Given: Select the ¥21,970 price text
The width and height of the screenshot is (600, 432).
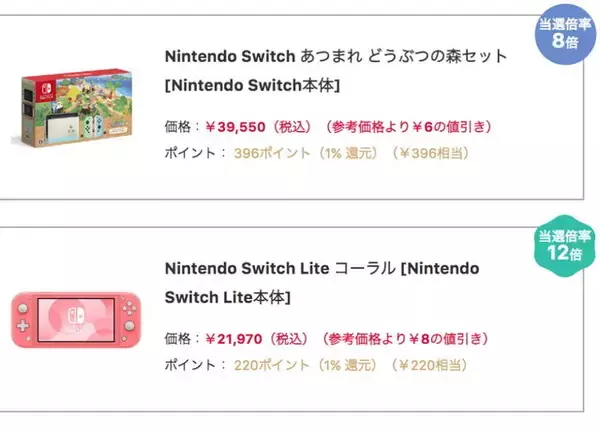Looking at the screenshot, I should [237, 339].
